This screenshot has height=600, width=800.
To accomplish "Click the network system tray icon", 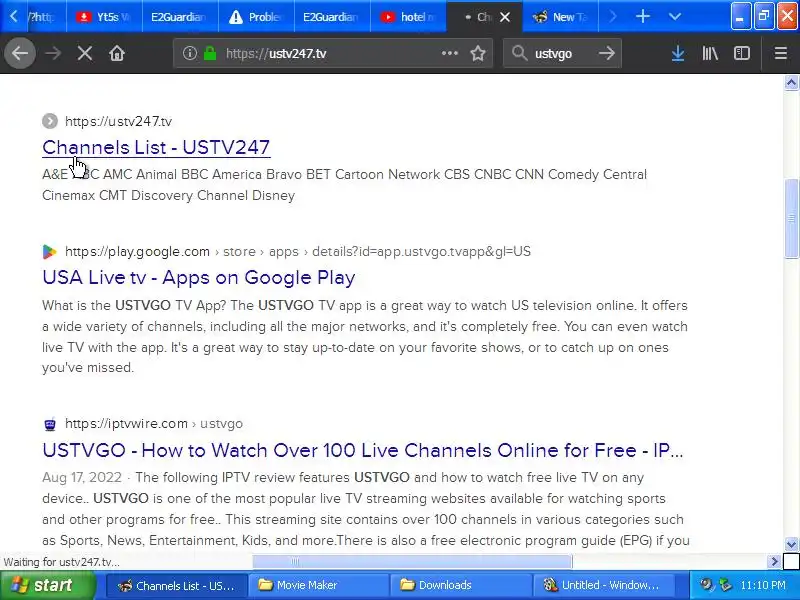I will click(x=724, y=585).
